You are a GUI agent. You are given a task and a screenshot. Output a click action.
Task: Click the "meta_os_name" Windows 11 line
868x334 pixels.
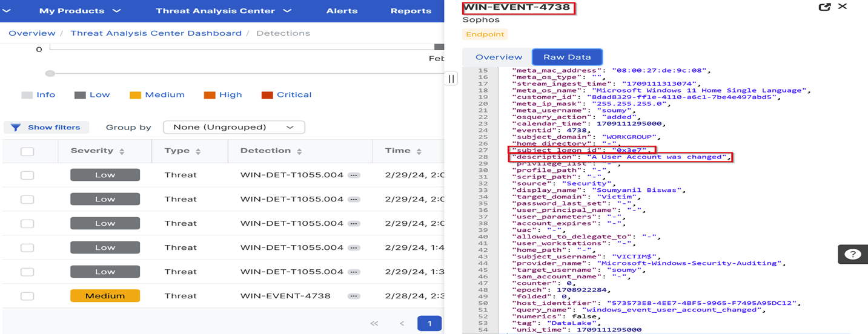point(661,90)
